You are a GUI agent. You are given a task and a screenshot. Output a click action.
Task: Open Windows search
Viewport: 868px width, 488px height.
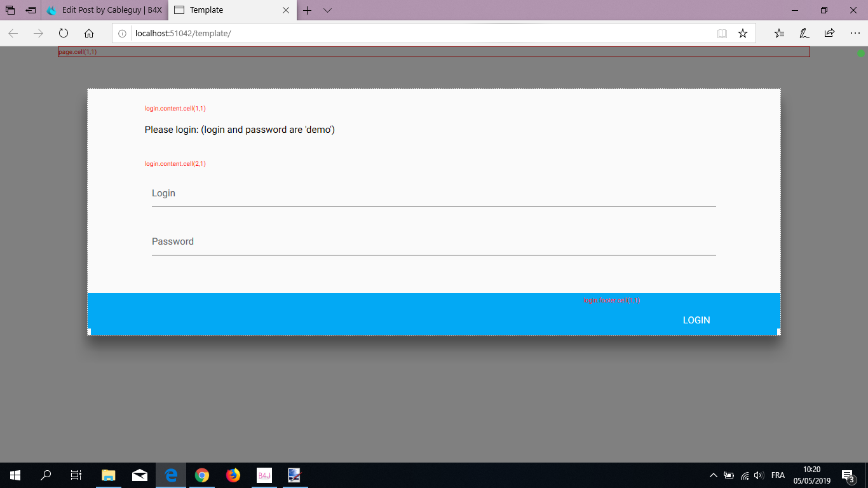(x=46, y=475)
